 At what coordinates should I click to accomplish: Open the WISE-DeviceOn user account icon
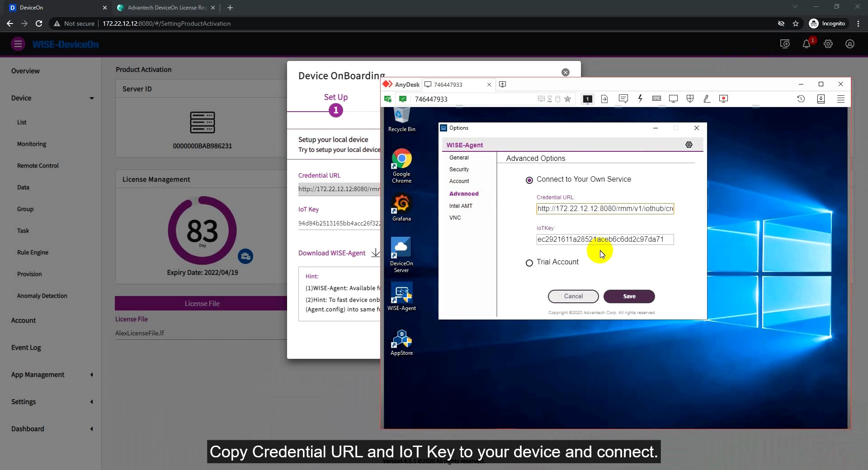pyautogui.click(x=850, y=44)
